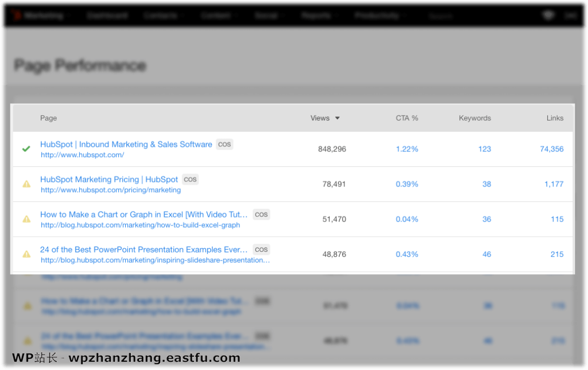
Task: Select the Dashboard menu item
Action: tap(107, 15)
